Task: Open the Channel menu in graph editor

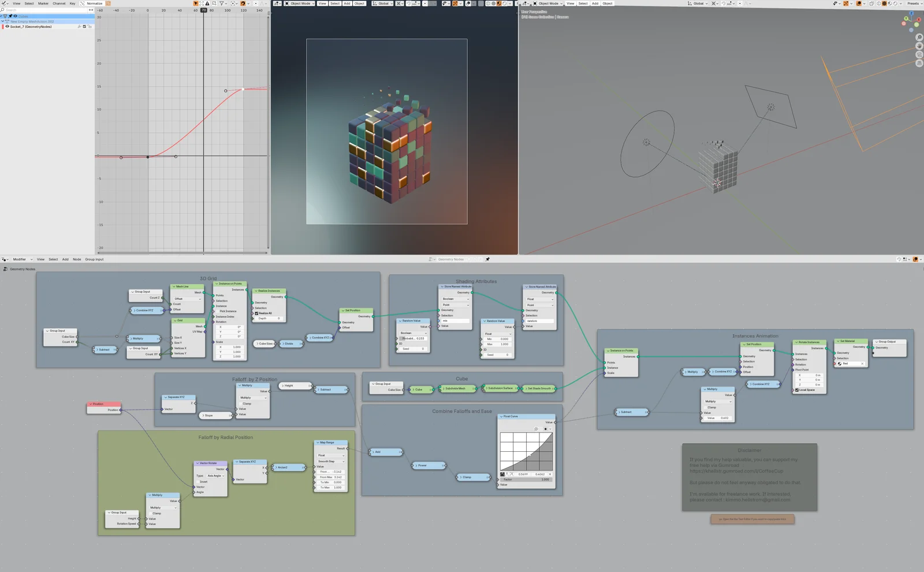Action: click(59, 3)
